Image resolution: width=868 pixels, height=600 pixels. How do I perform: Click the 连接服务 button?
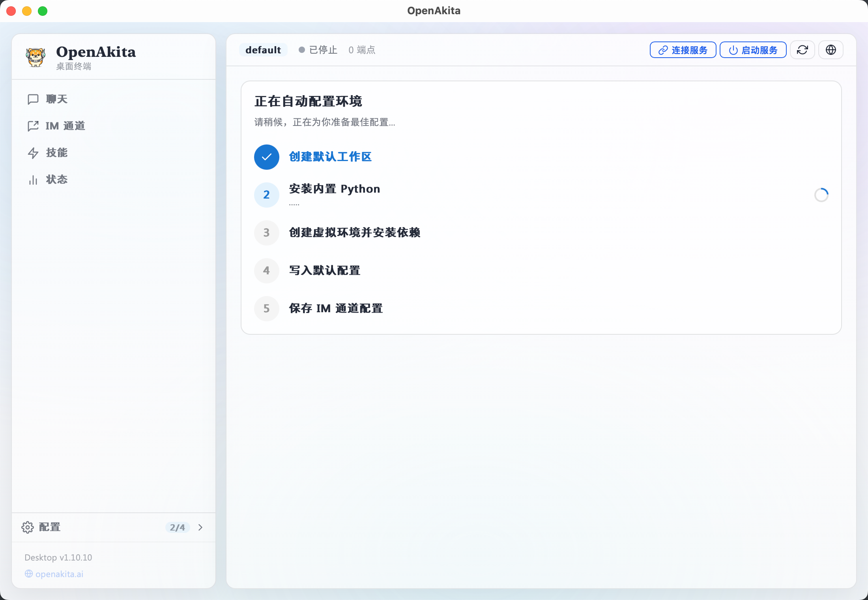coord(683,50)
